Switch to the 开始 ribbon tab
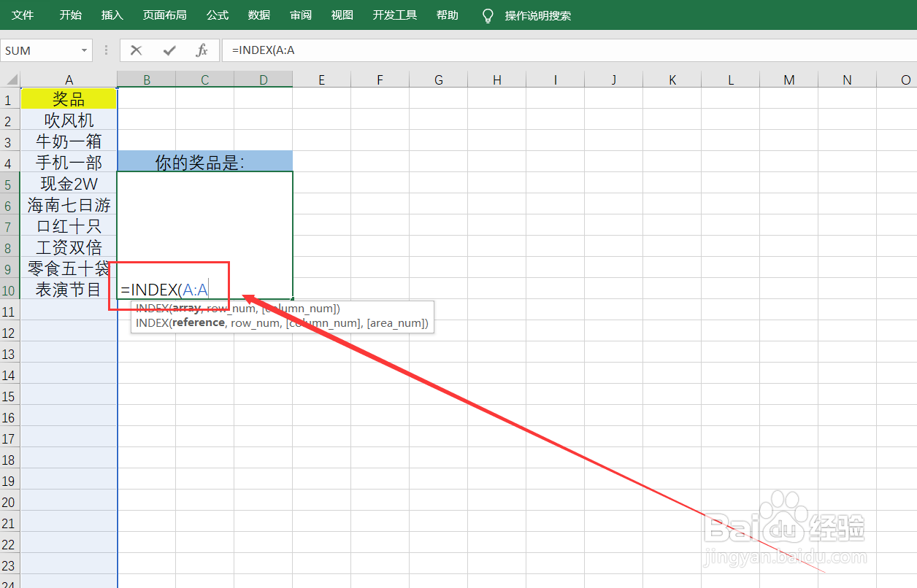This screenshot has height=588, width=917. point(71,15)
